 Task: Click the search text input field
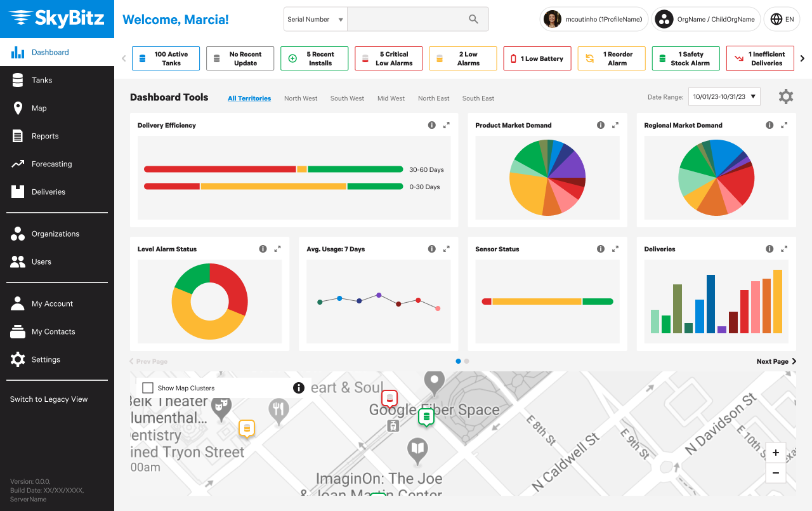coord(406,19)
